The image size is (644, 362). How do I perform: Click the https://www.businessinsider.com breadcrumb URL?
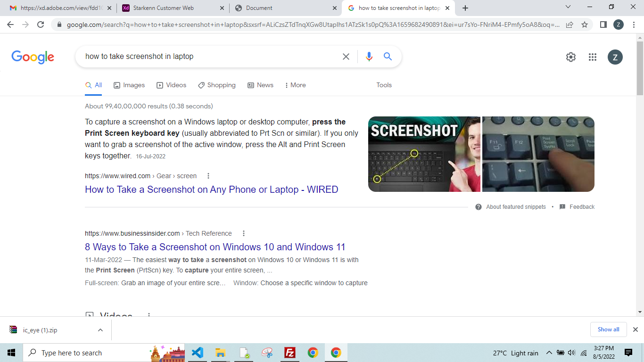[x=132, y=233]
